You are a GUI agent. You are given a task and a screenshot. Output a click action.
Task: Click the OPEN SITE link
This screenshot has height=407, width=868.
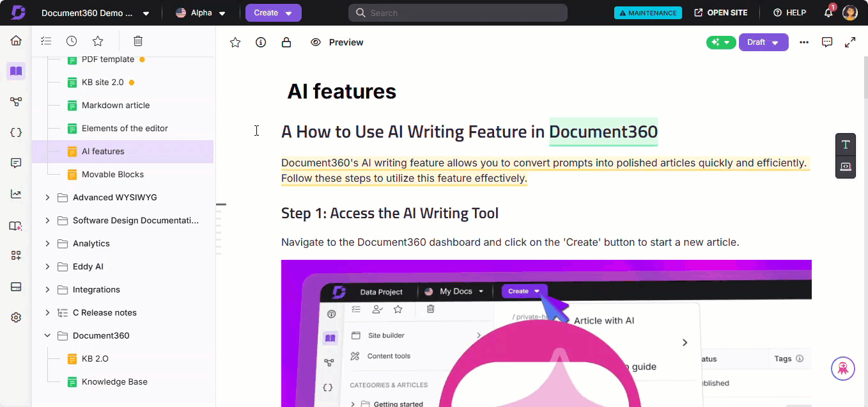tap(721, 13)
